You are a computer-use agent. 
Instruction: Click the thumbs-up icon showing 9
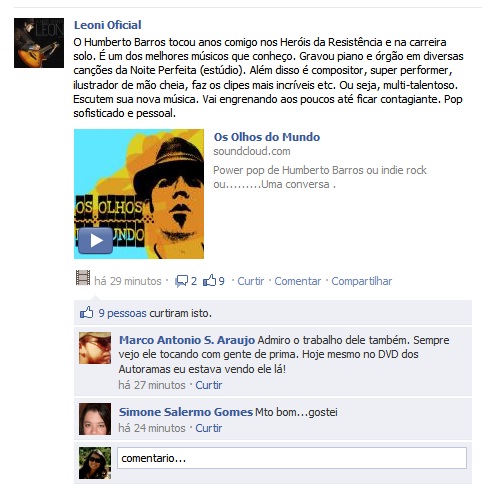click(210, 281)
